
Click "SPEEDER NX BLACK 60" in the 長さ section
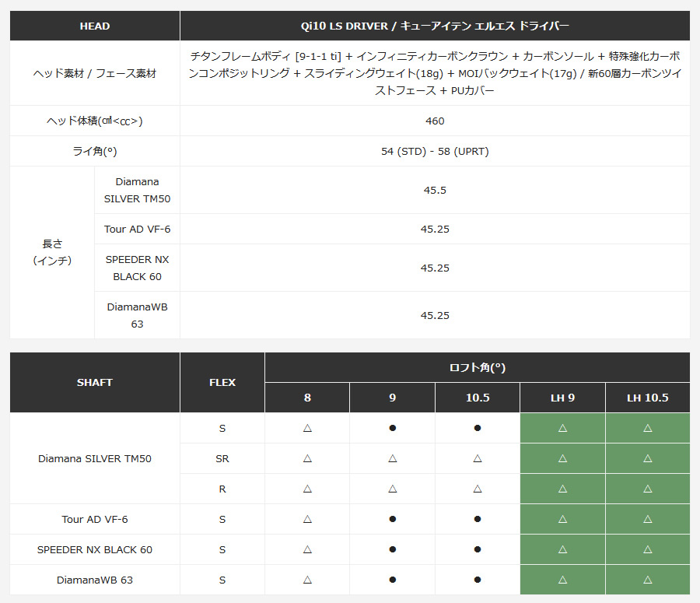[137, 268]
